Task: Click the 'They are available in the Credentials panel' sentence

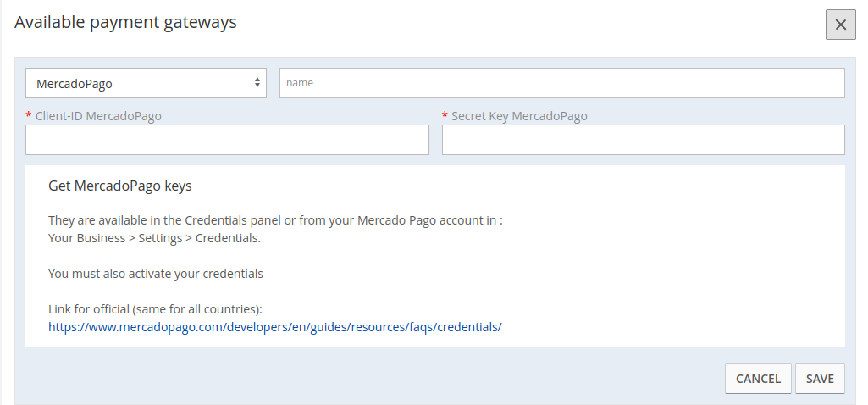Action: pyautogui.click(x=275, y=220)
